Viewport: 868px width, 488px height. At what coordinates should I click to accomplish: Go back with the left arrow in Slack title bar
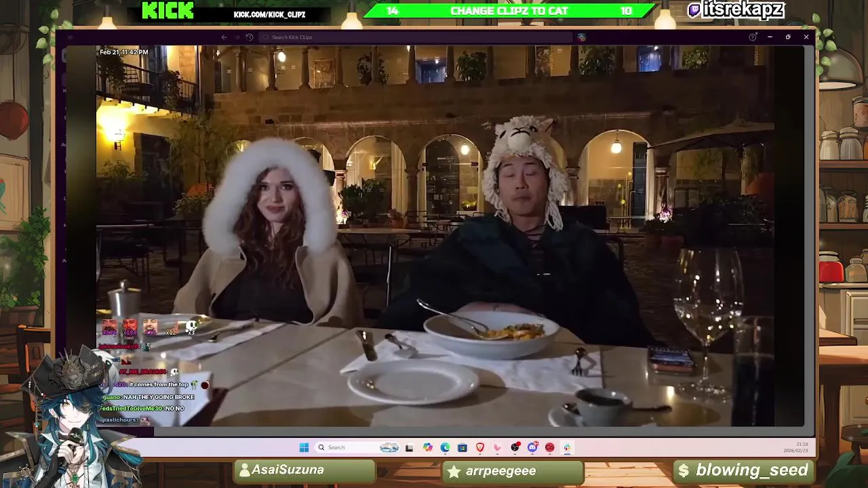pos(224,37)
